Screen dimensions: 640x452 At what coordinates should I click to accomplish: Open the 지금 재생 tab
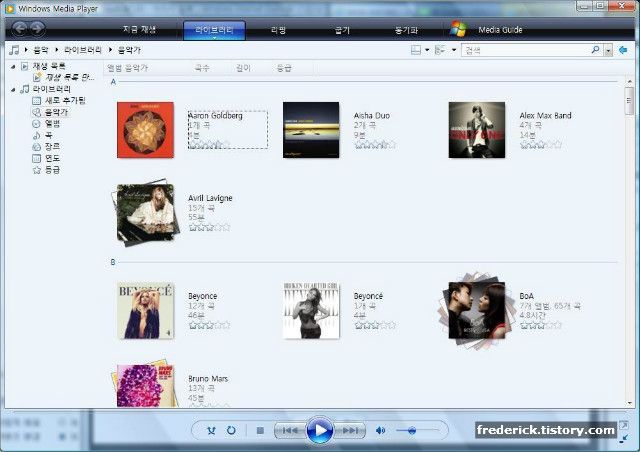(139, 29)
